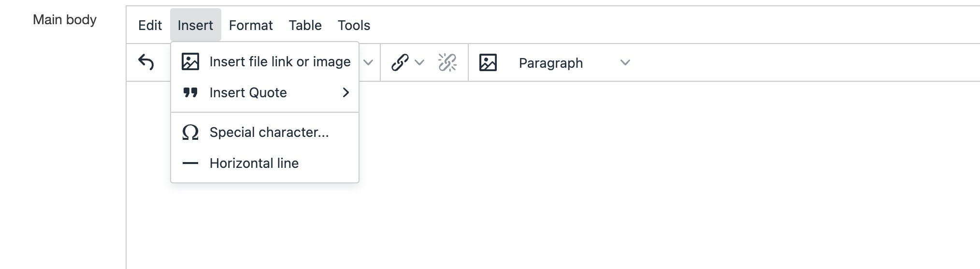Click inside the empty editor text area
980x269 pixels.
[628, 184]
